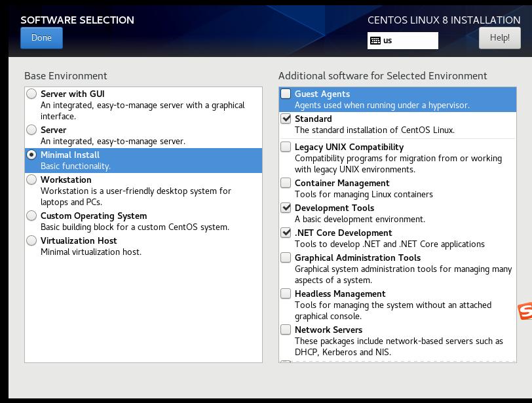Click the keyboard layout icon

375,41
